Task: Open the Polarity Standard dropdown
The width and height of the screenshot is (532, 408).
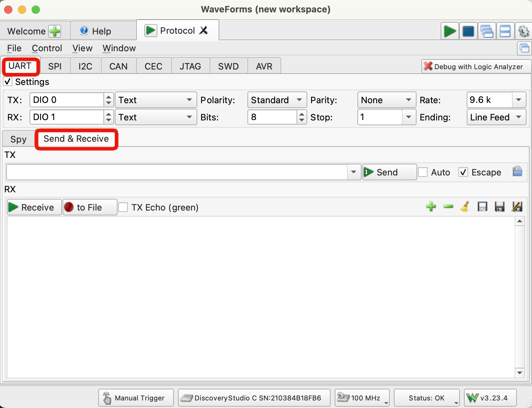Action: pos(277,100)
